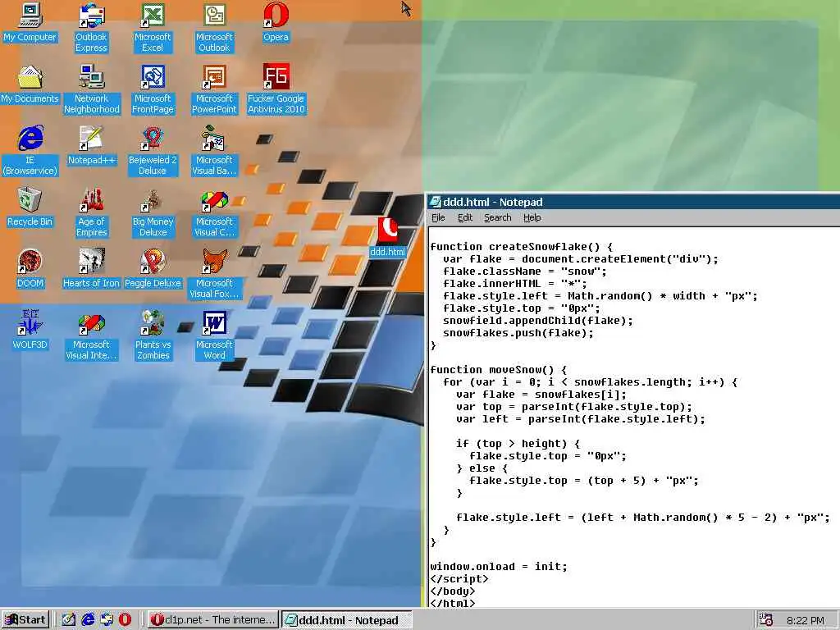
Task: Click the '</body>' line in Notepad
Action: point(453,591)
